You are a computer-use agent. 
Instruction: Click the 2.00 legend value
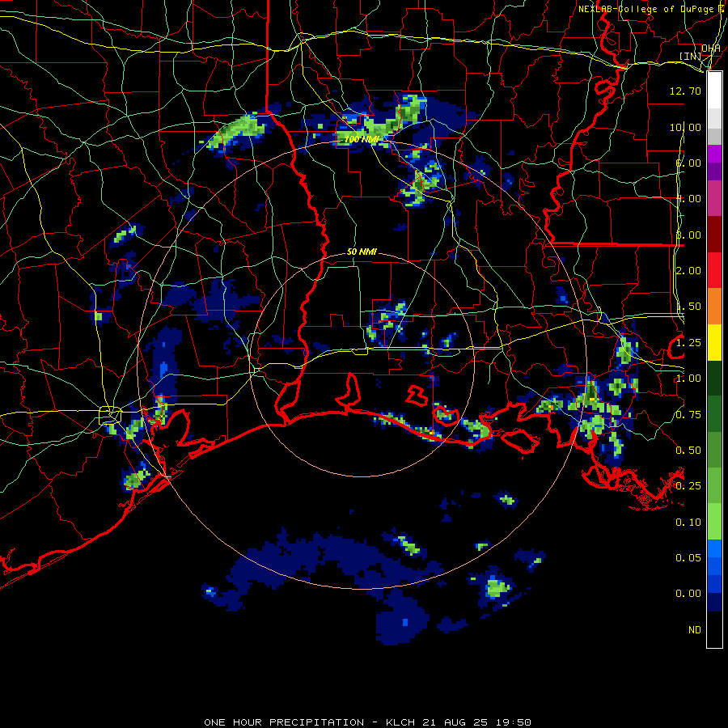[688, 271]
